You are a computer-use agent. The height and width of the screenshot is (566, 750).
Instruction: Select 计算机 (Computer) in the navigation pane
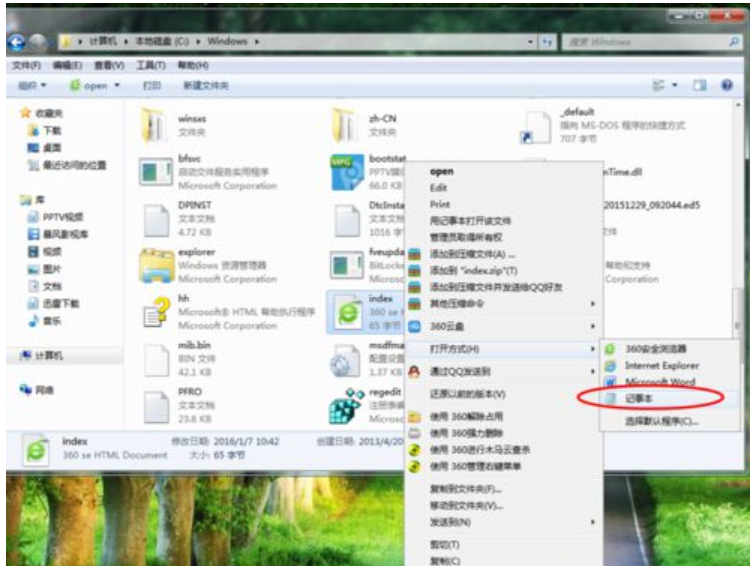(49, 355)
